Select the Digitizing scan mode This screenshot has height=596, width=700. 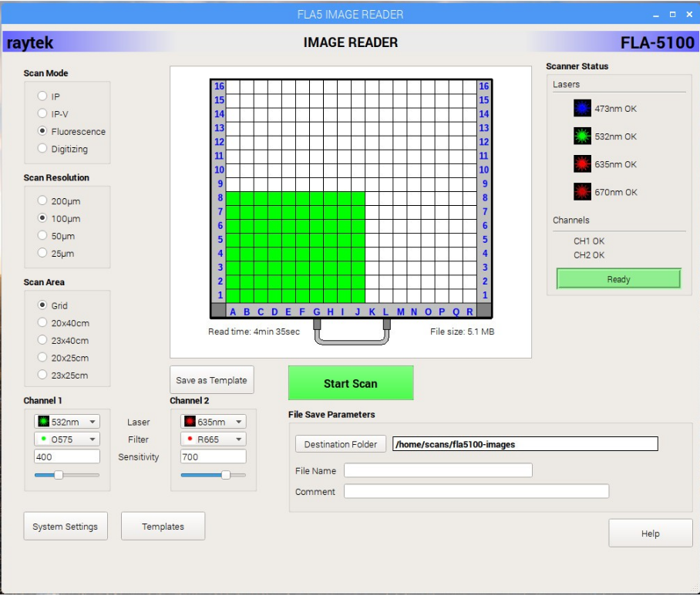point(43,149)
